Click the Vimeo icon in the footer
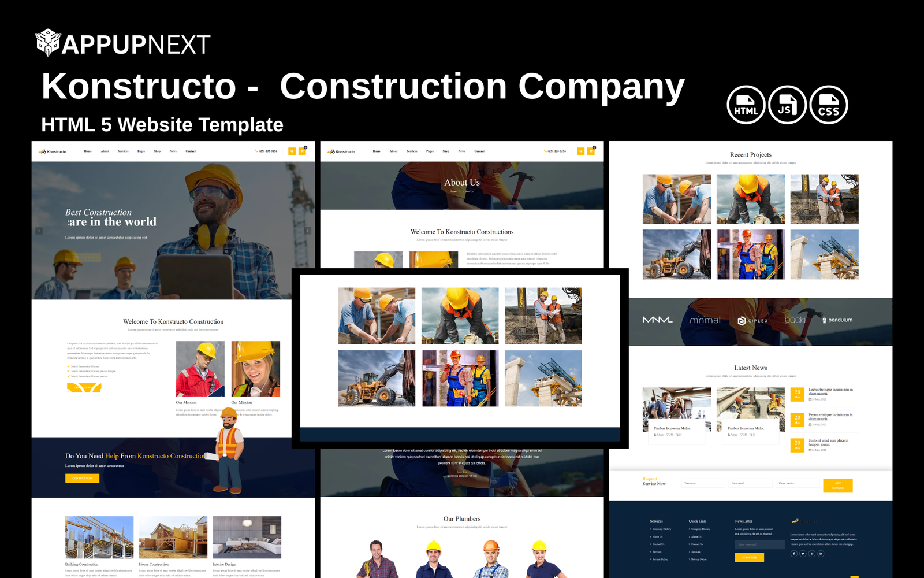 coord(812,553)
